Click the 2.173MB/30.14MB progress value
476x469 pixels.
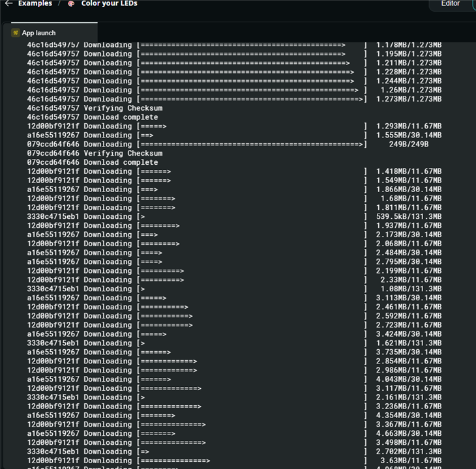[x=409, y=234]
